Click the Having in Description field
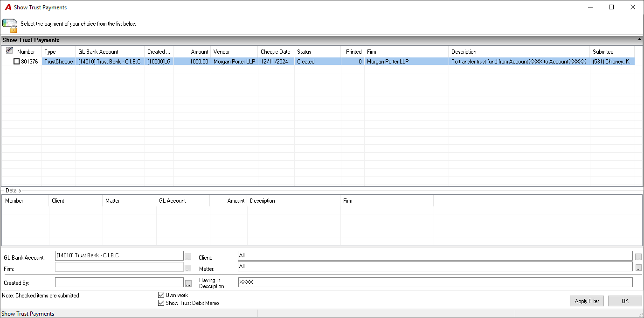 (436, 282)
